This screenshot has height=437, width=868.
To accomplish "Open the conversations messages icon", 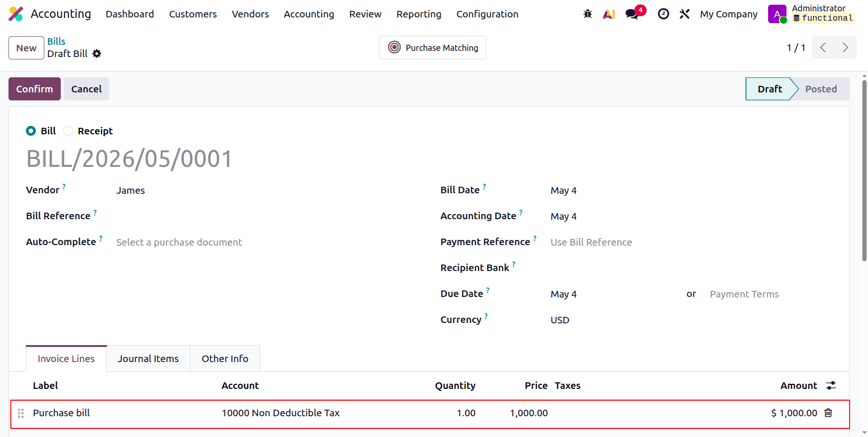I will [632, 14].
